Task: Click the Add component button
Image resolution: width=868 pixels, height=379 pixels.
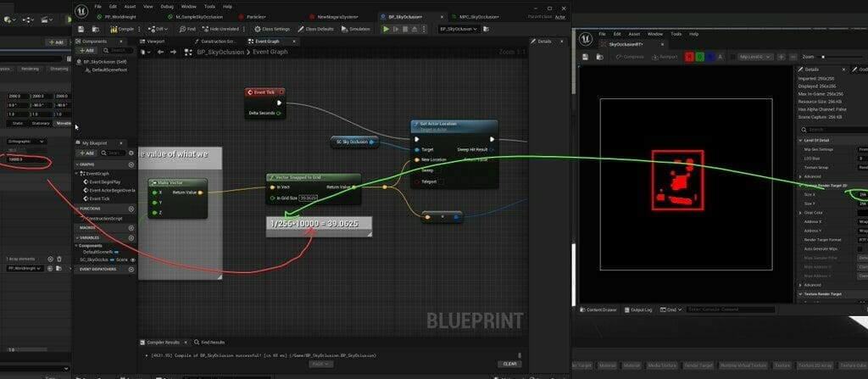Action: [88, 51]
